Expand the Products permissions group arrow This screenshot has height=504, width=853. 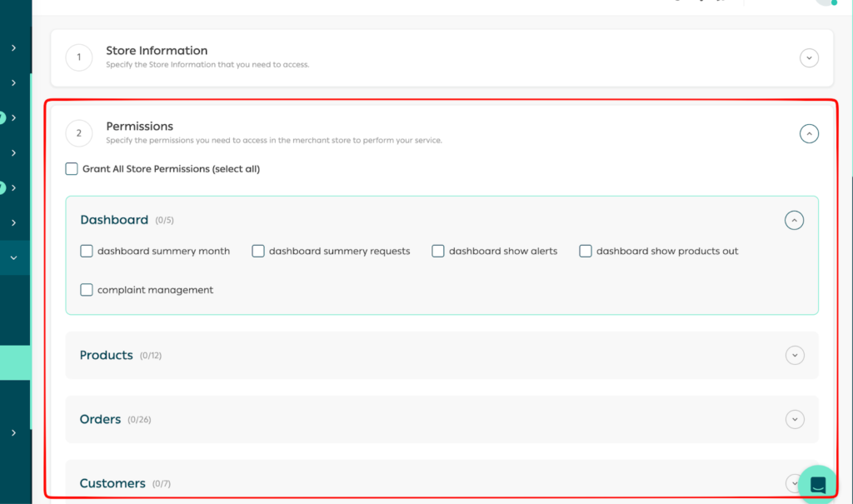click(795, 356)
